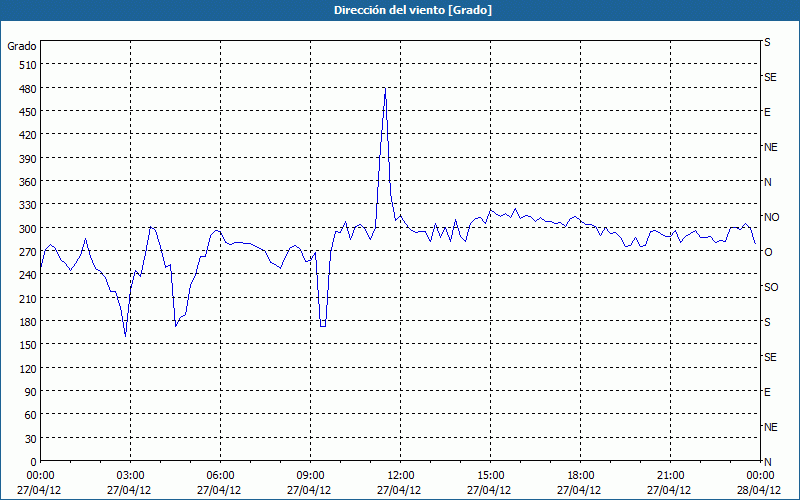Select the "SO" compass label on the right axis
This screenshot has width=800, height=500.
click(771, 287)
